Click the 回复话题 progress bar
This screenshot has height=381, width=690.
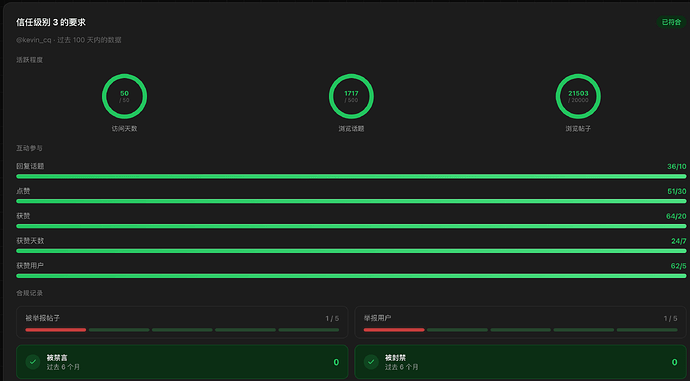click(x=351, y=176)
